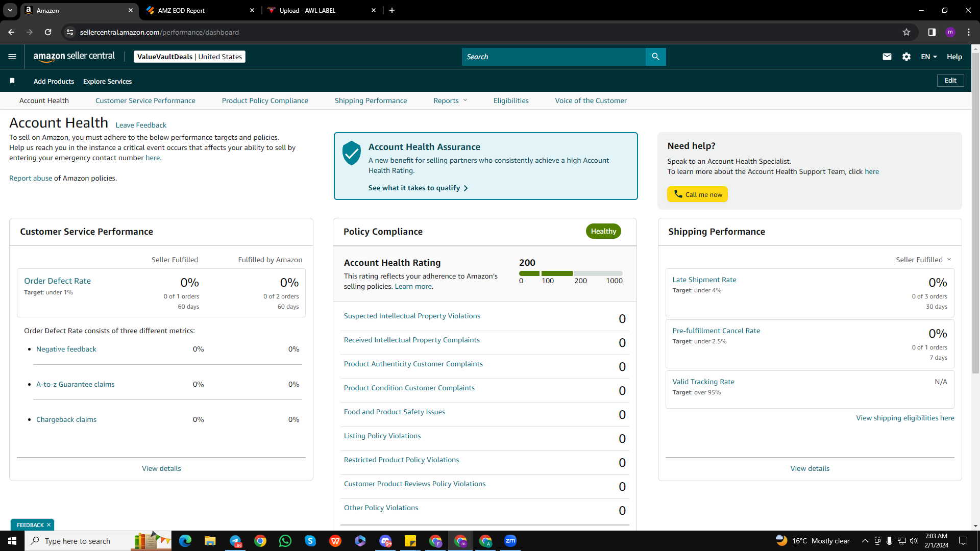Close the AMZ EOD Report tab
The width and height of the screenshot is (980, 551).
(x=252, y=10)
